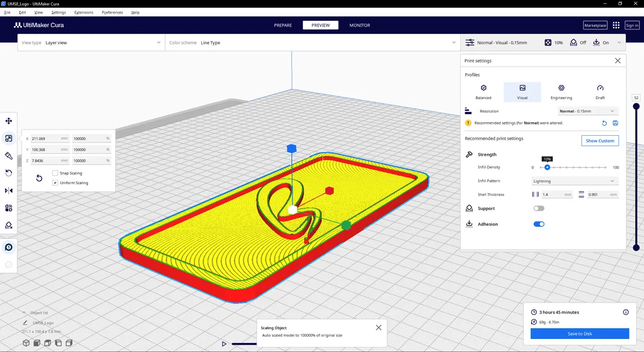Click the layer slider bottom handle
Viewport: 644px width, 352px height.
click(x=636, y=247)
